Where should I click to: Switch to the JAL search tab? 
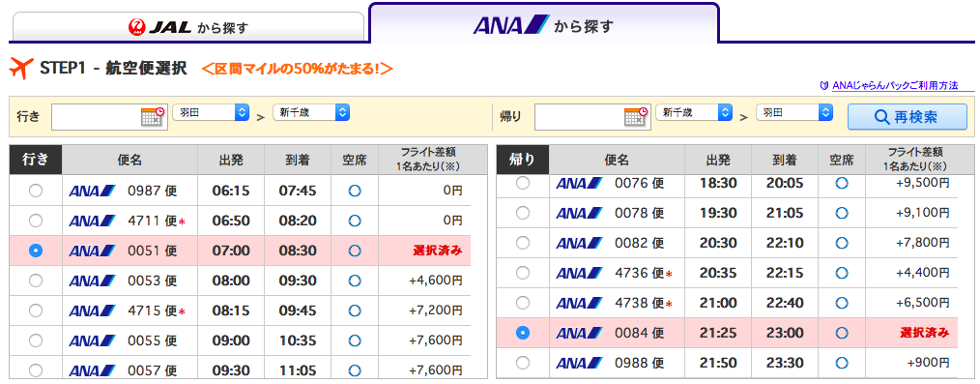[x=188, y=27]
